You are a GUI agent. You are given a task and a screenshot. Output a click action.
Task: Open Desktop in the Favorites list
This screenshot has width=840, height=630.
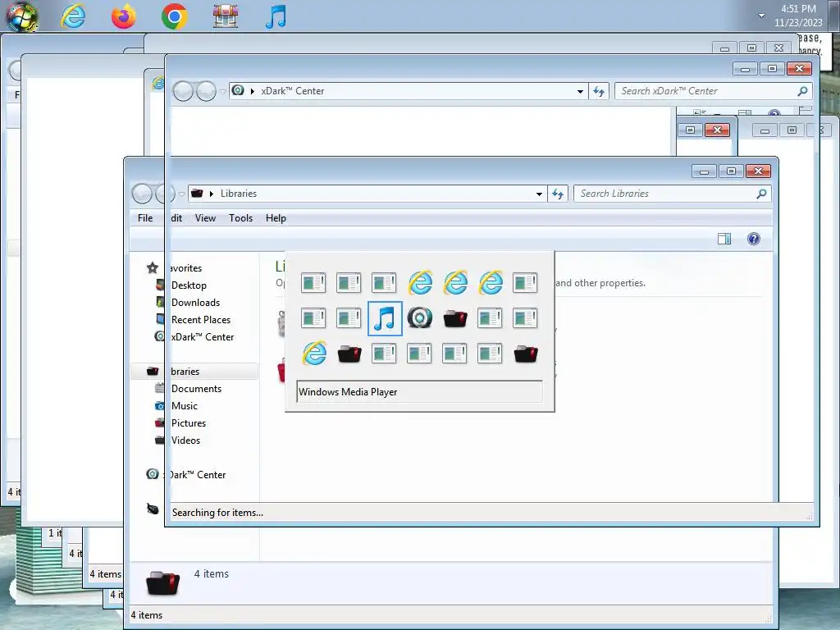189,285
